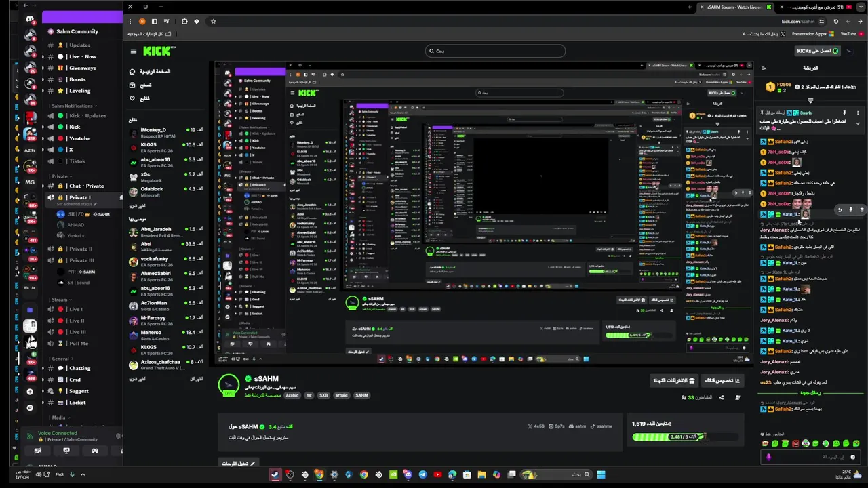Toggle Discord camera in voice panel
The width and height of the screenshot is (868, 488).
coord(37,451)
